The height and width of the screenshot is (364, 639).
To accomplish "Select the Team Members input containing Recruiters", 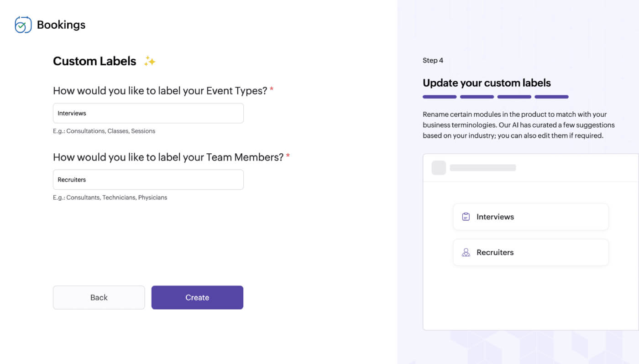I will (148, 179).
